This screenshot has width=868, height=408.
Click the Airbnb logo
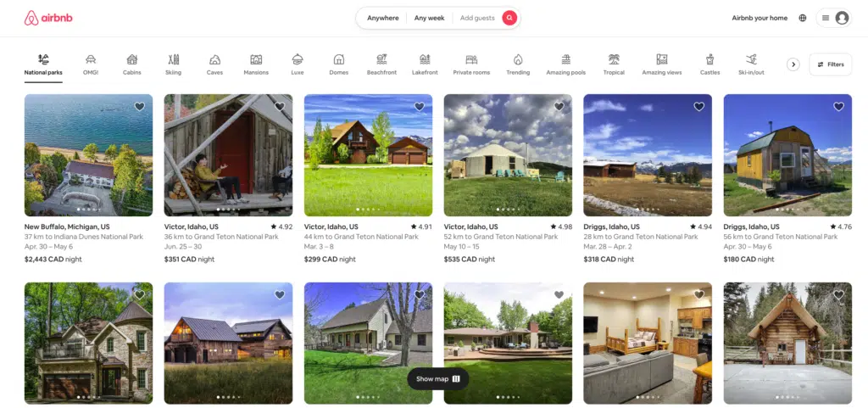coord(48,18)
